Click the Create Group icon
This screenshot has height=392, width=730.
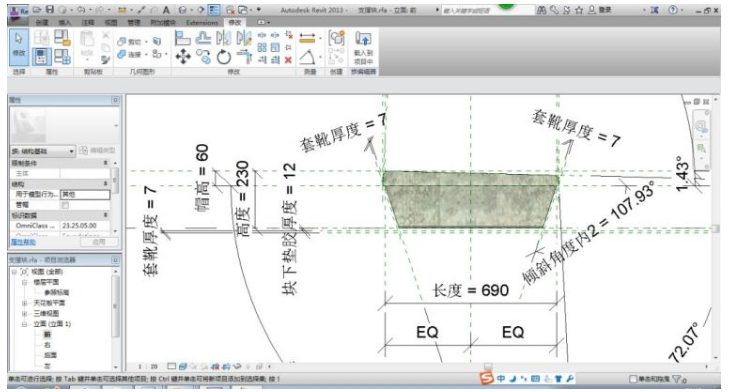pos(336,38)
